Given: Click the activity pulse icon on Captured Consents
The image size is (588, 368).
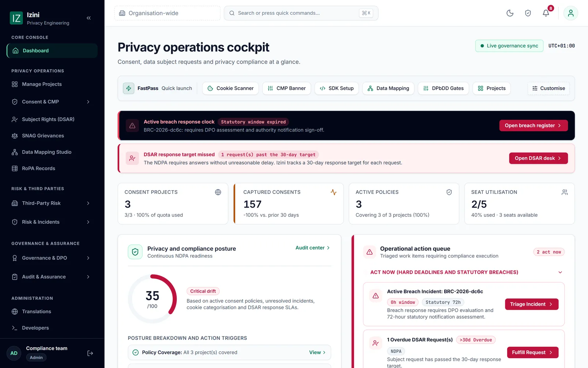Looking at the screenshot, I should (x=333, y=192).
